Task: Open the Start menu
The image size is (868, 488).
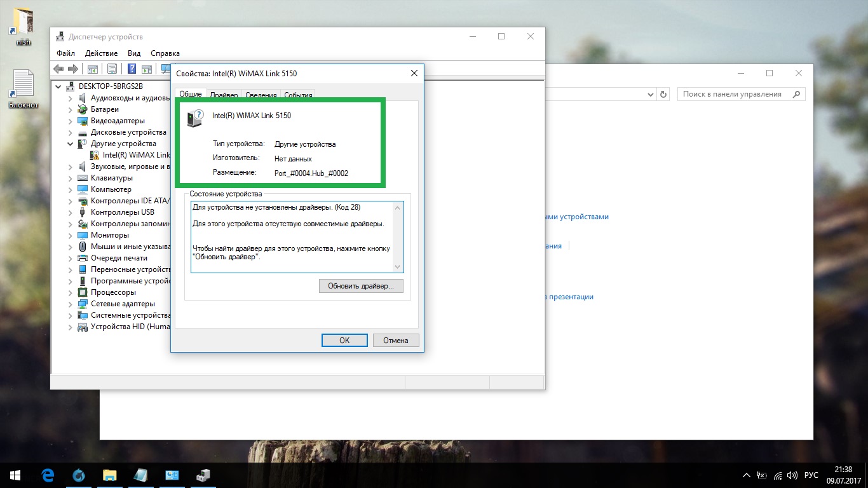Action: pos(15,475)
